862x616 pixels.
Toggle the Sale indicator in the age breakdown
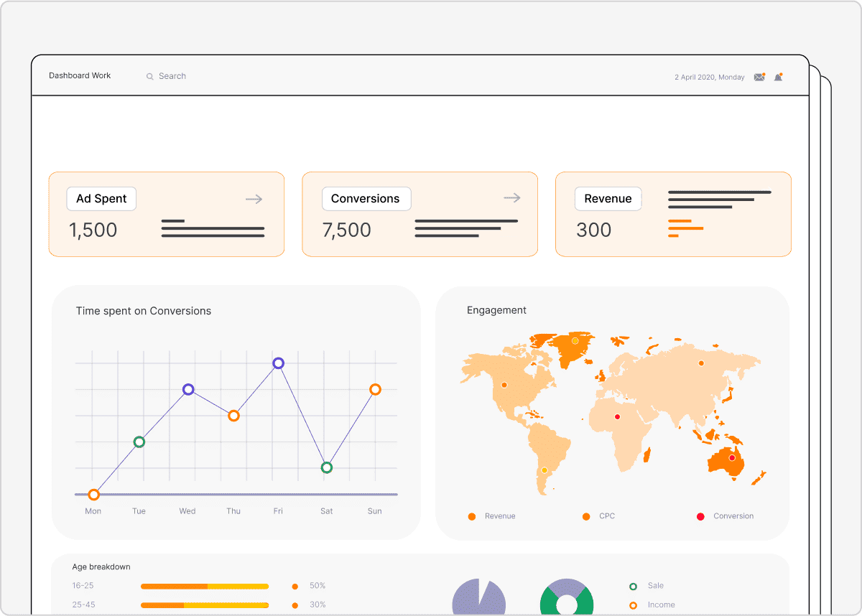[633, 585]
